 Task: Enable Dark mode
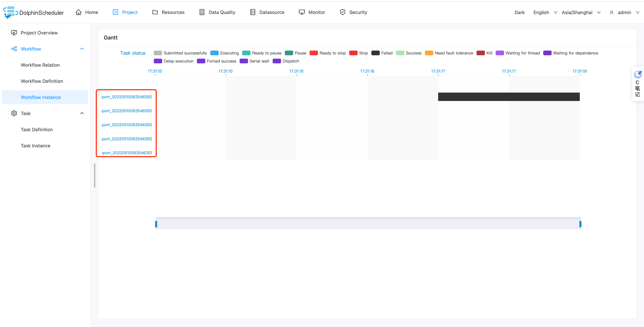point(519,12)
